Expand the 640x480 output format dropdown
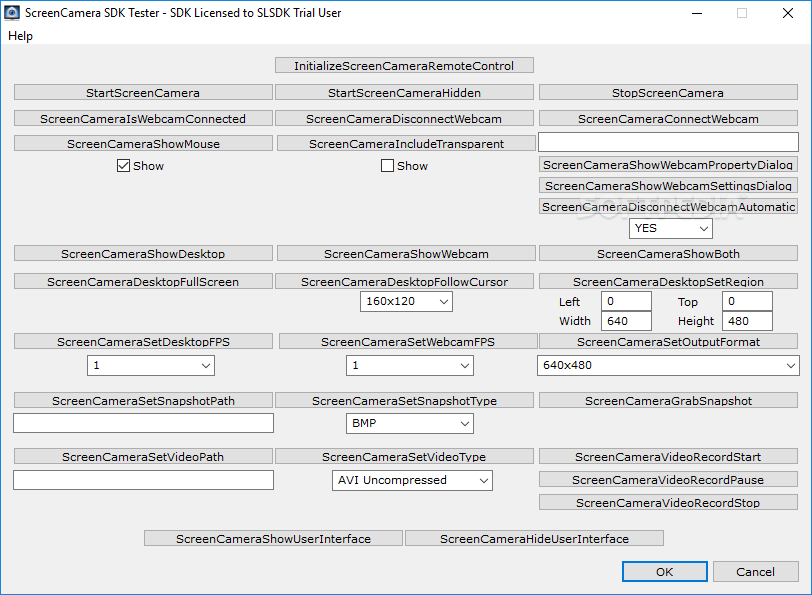Image resolution: width=812 pixels, height=595 pixels. [x=668, y=366]
